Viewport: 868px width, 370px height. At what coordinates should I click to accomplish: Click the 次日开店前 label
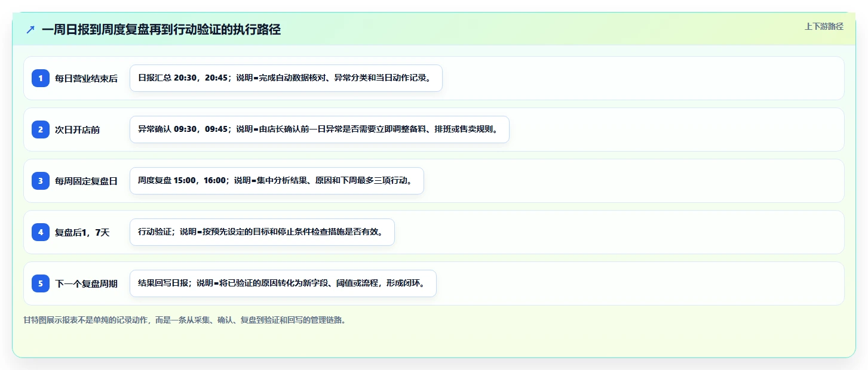(77, 129)
